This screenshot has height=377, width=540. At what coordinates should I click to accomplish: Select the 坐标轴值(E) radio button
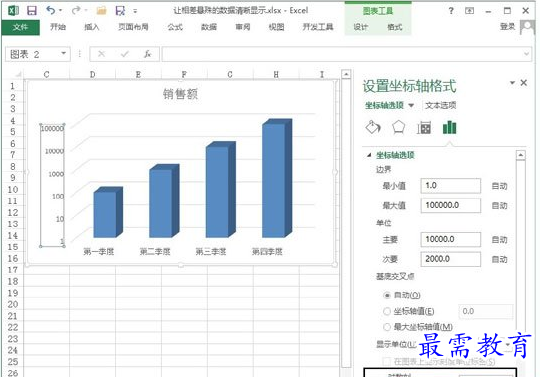pos(387,311)
